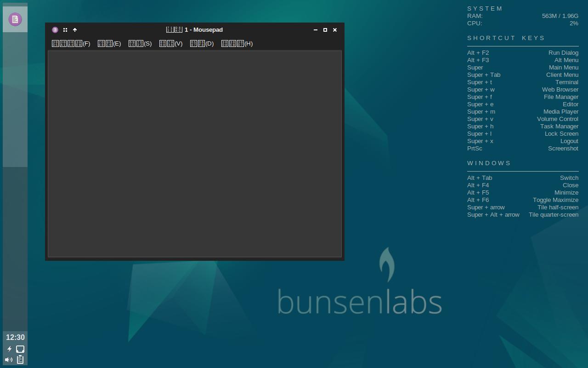Click the 12:30 clock in panel
Screen dimensions: 588x368
[x=15, y=338]
